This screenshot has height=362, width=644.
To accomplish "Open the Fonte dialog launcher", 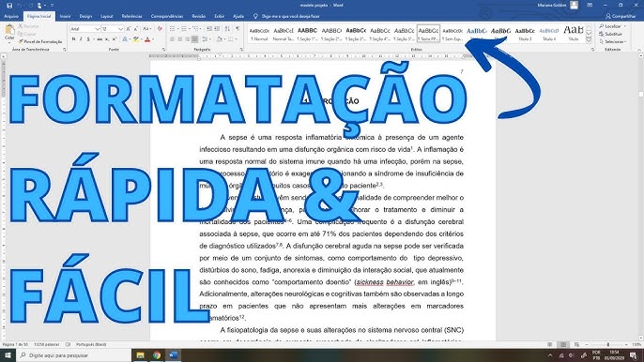I will click(163, 50).
